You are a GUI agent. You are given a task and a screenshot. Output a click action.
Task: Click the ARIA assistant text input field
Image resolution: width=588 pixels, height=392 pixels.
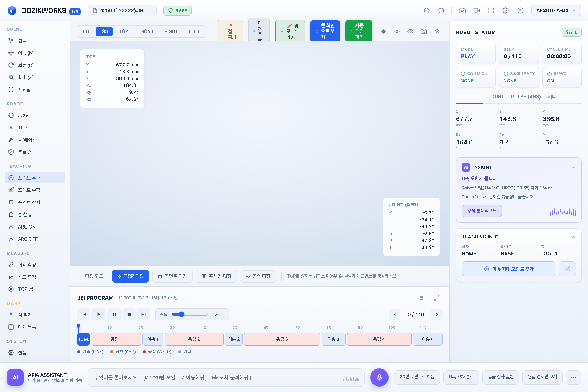coord(226,377)
